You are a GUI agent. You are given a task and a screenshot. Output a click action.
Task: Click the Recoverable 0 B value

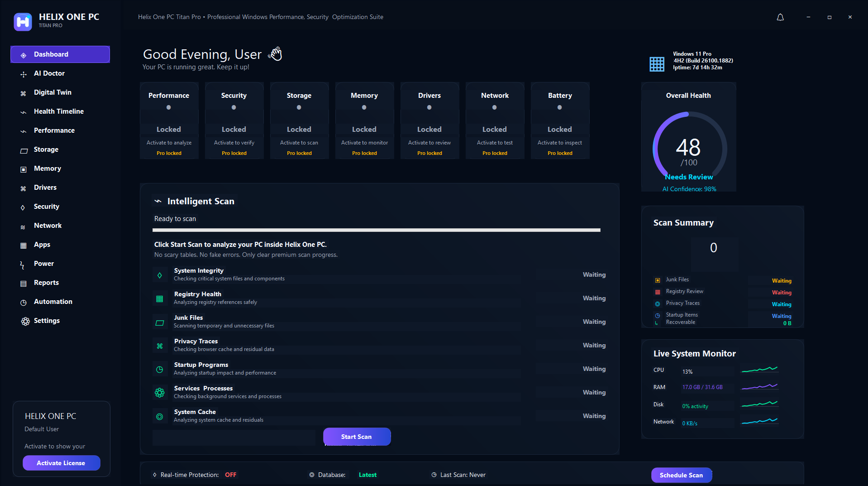click(787, 323)
